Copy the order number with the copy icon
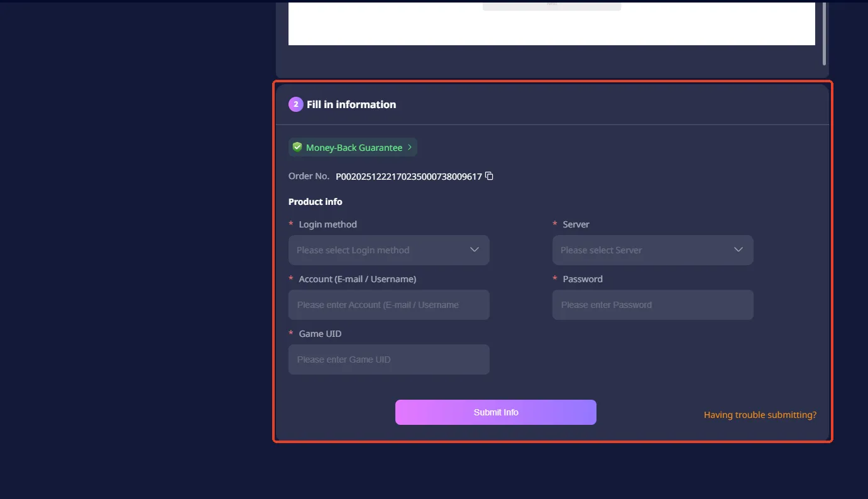 [489, 177]
